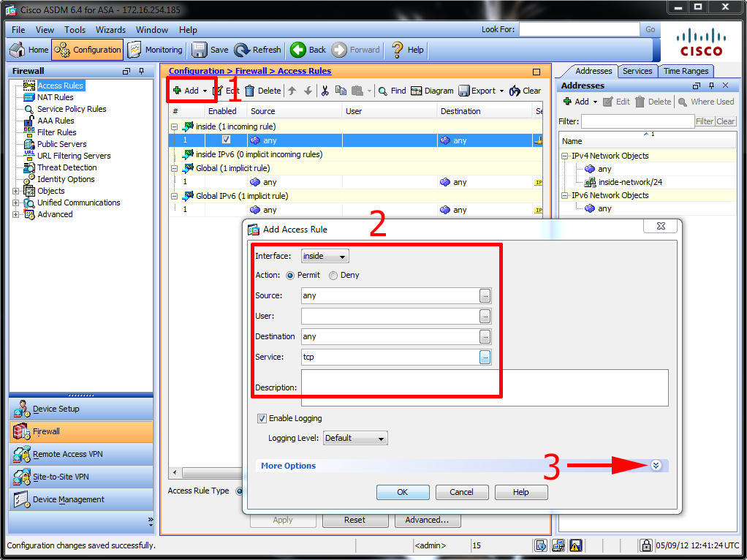This screenshot has height=560, width=747.
Task: Clear rule hit counts with Clear tool
Action: pos(525,91)
